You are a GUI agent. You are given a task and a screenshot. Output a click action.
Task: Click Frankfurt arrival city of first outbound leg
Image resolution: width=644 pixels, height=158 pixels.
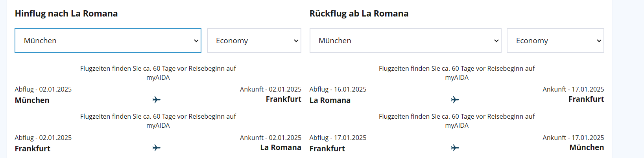tap(283, 99)
